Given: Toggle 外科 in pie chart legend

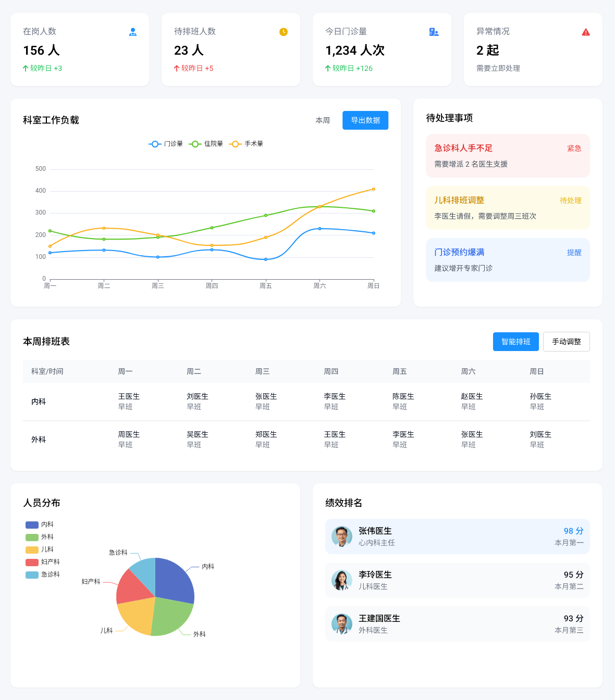Looking at the screenshot, I should point(40,537).
